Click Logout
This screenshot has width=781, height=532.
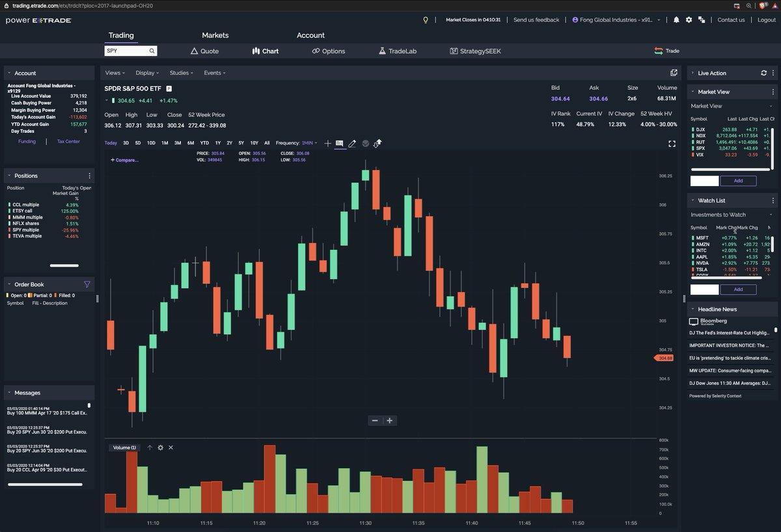click(x=767, y=20)
